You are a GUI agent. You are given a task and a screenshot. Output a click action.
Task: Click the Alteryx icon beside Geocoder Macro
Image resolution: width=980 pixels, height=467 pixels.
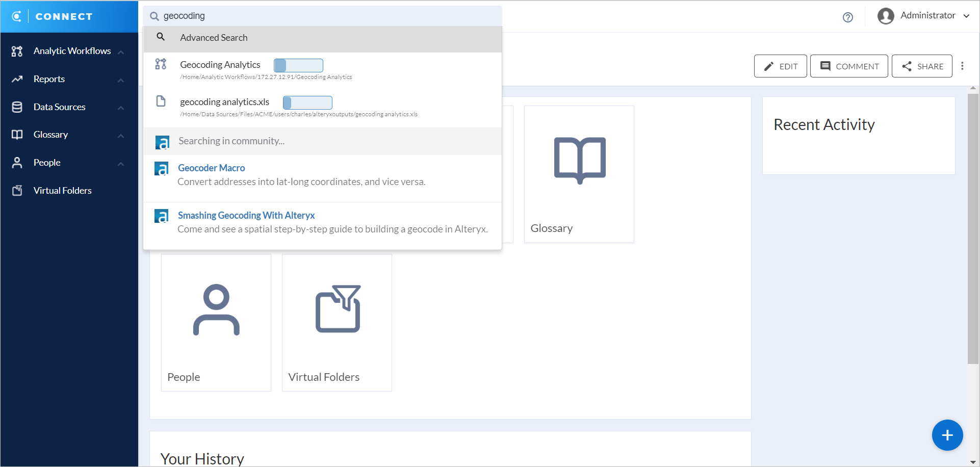162,168
